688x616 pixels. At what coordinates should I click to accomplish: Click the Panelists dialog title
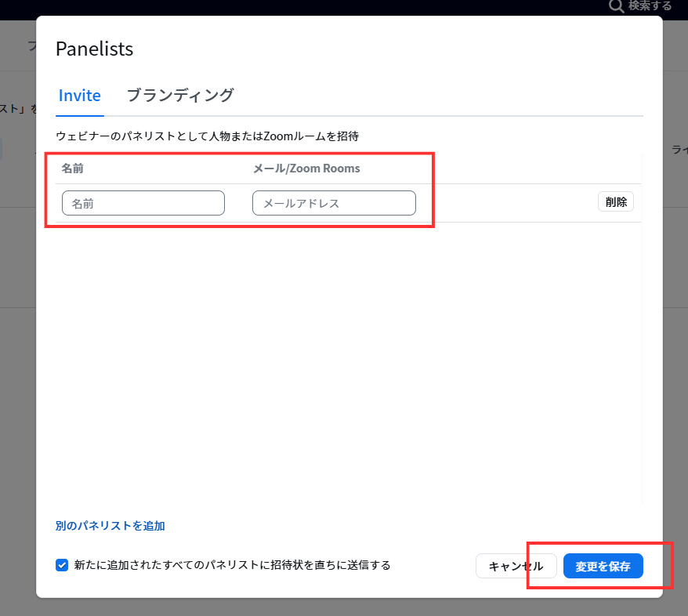[95, 49]
